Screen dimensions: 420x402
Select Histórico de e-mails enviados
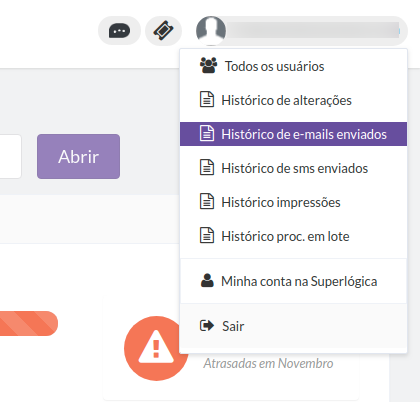pos(293,134)
